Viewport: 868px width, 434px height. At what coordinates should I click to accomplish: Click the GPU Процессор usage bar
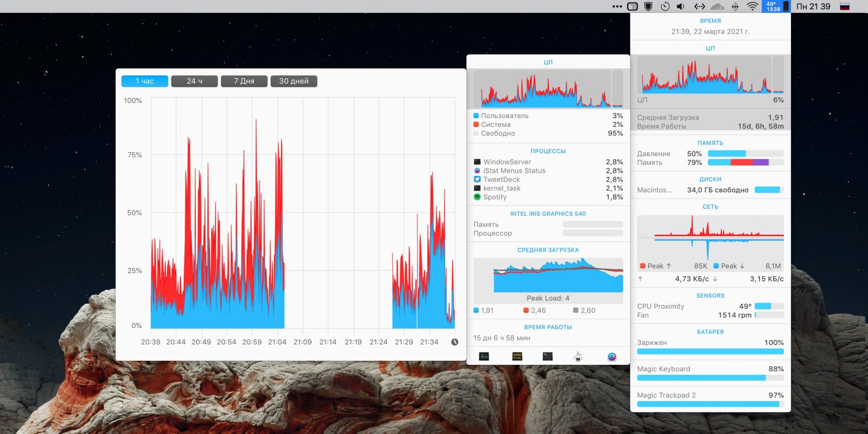(x=593, y=233)
